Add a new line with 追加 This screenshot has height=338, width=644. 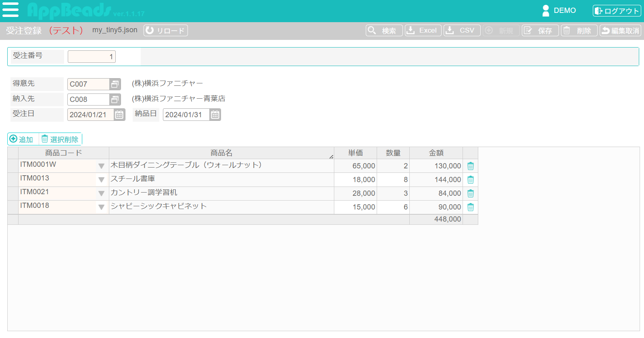pyautogui.click(x=22, y=139)
